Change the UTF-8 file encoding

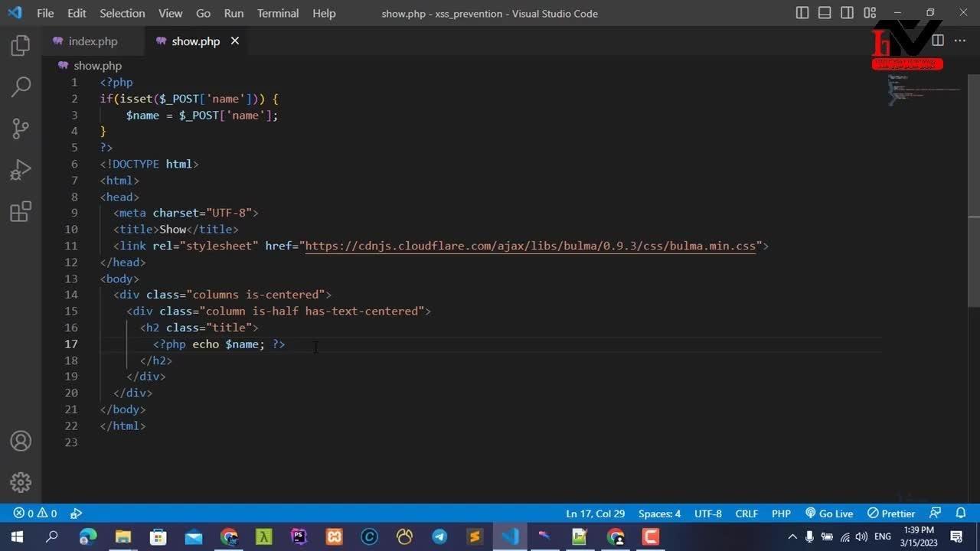tap(707, 514)
